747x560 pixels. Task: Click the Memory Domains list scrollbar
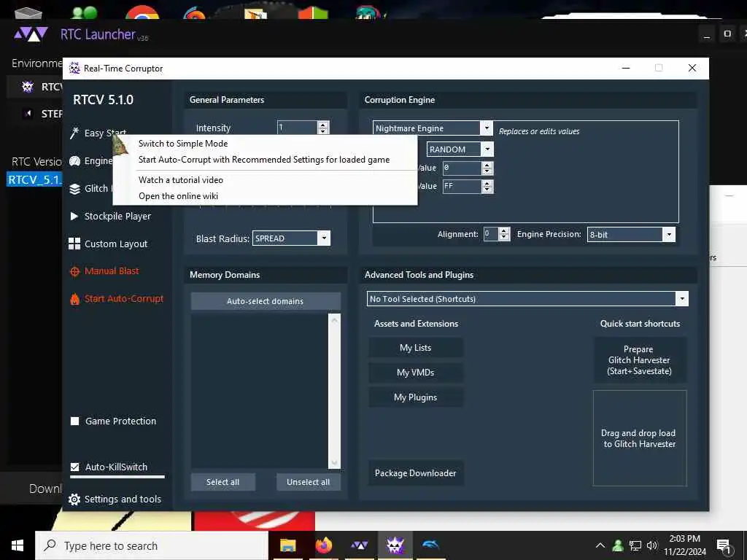(x=334, y=391)
